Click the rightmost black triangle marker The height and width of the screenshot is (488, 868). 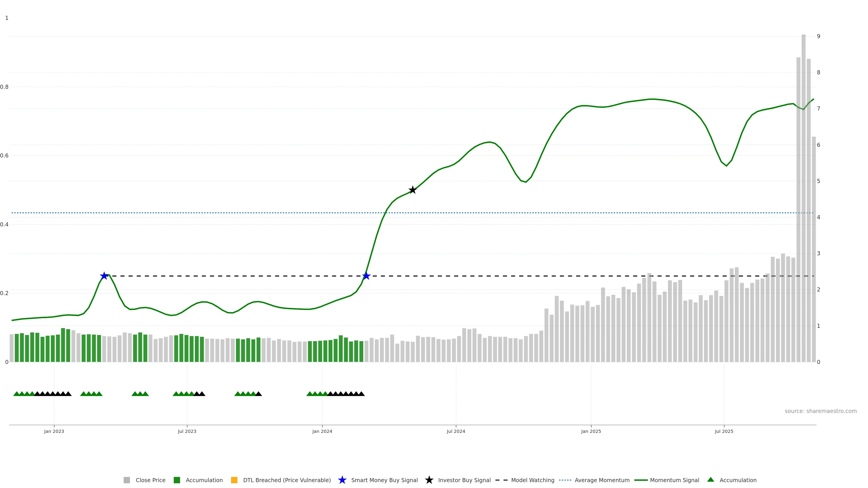click(x=361, y=394)
